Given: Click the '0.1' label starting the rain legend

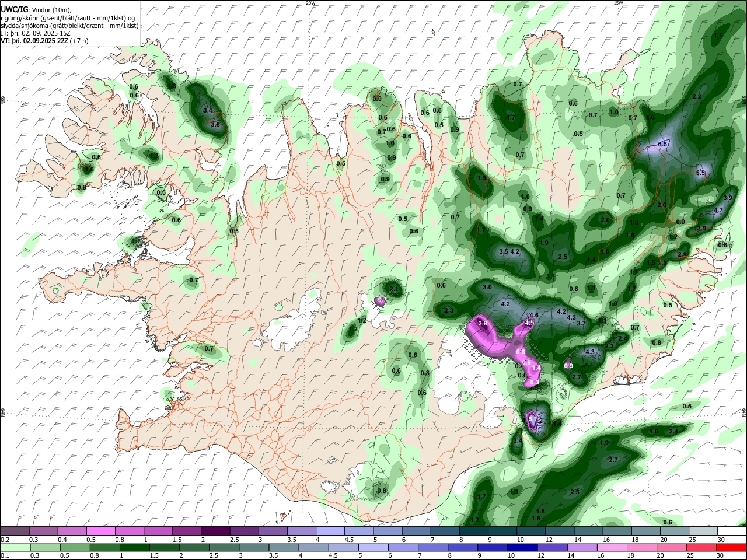Looking at the screenshot, I should pyautogui.click(x=5, y=555).
